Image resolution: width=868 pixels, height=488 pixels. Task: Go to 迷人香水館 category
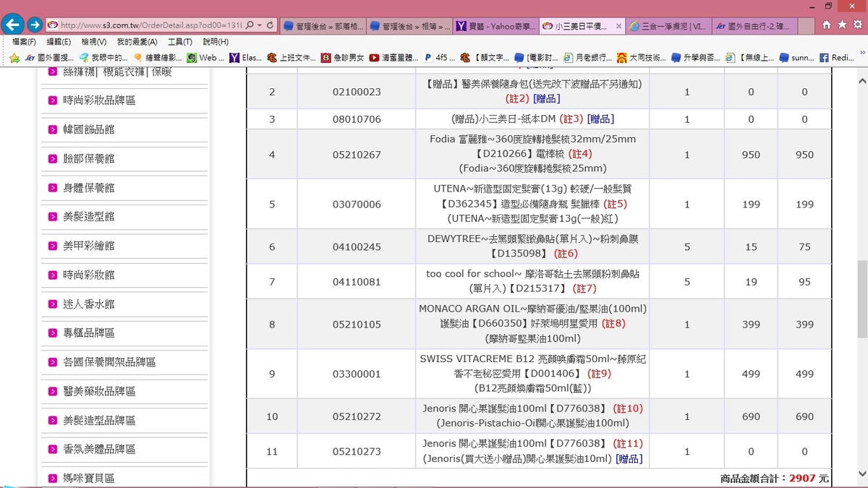pos(88,304)
